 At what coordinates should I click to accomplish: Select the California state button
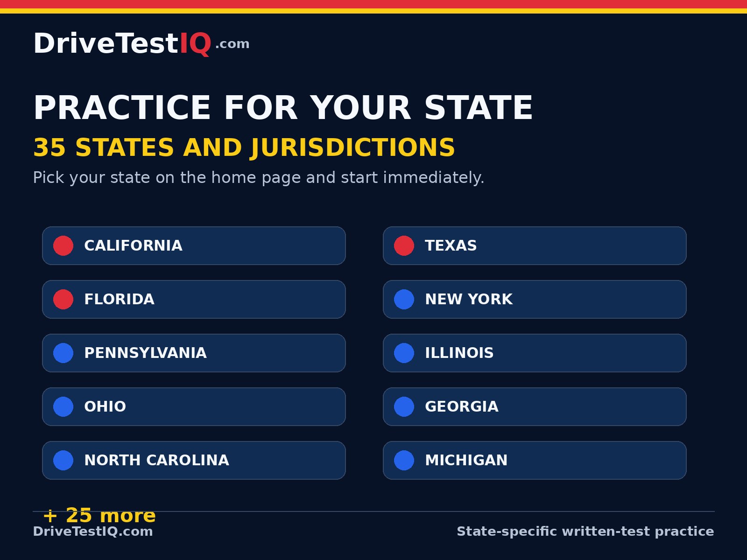click(x=194, y=246)
